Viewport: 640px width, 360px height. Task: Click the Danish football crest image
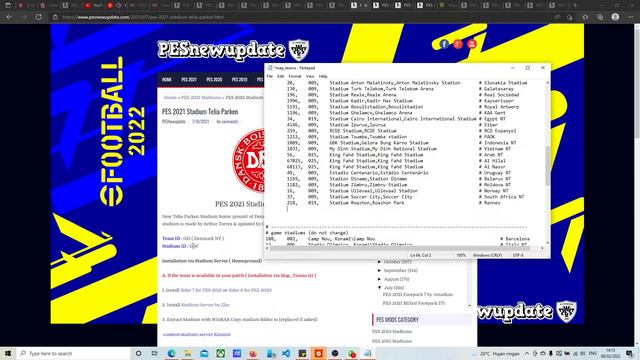(x=248, y=160)
